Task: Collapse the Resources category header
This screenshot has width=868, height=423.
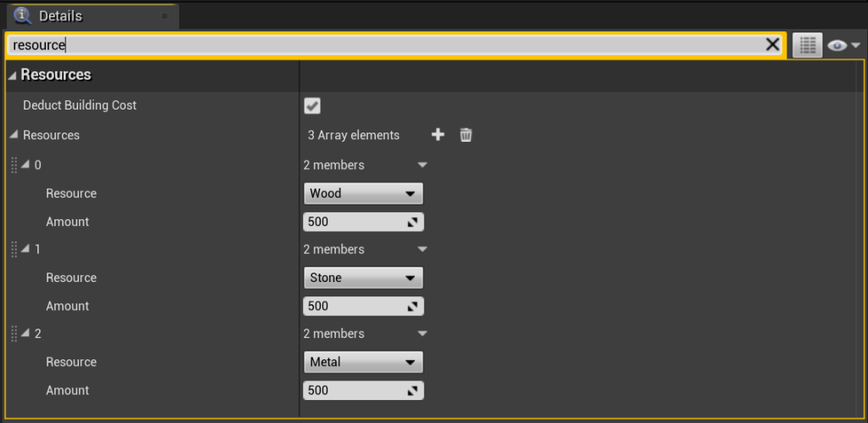Action: 12,75
